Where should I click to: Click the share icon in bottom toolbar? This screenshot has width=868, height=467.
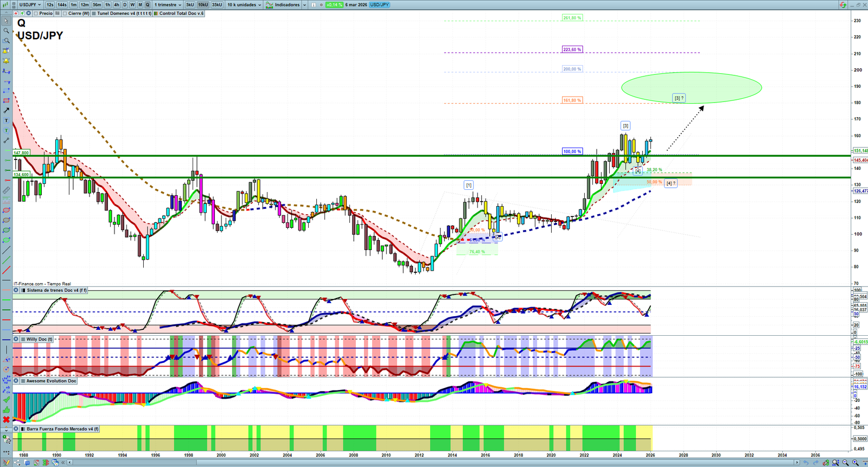[x=16, y=463]
